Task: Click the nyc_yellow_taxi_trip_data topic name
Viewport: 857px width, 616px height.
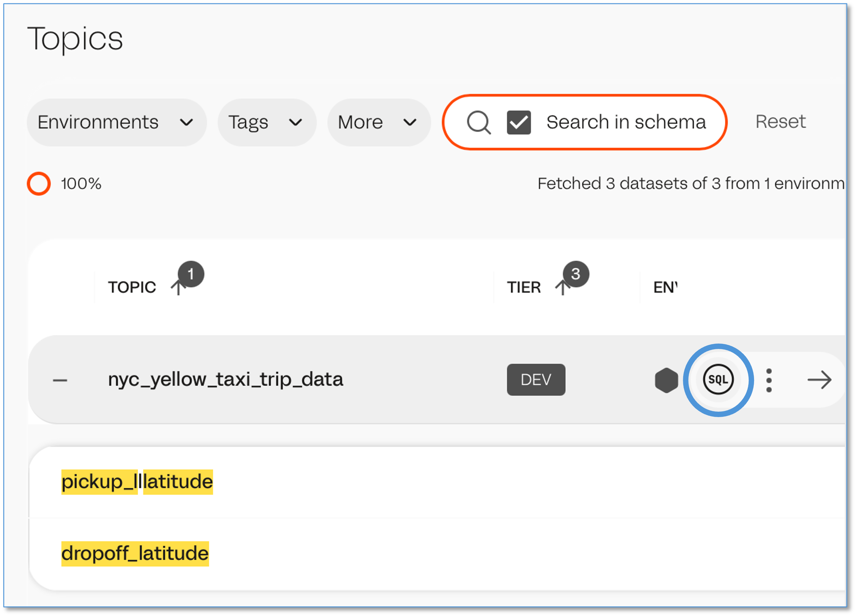Action: click(226, 379)
